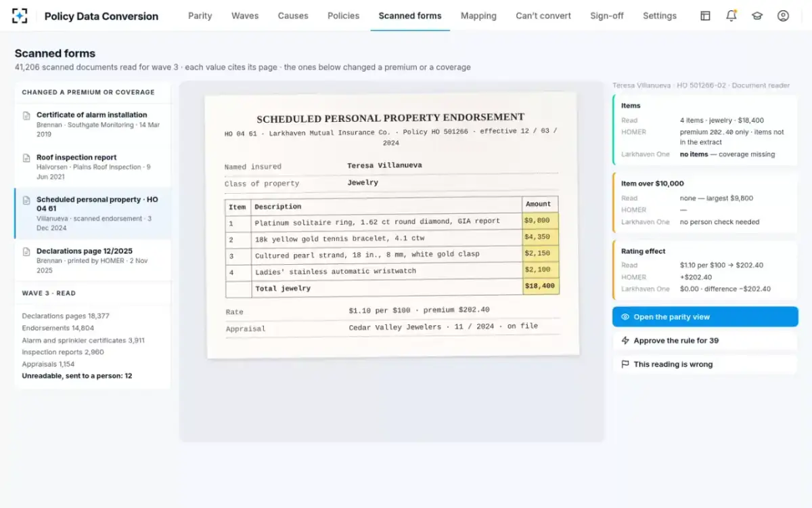Open the Policies tab

[344, 16]
